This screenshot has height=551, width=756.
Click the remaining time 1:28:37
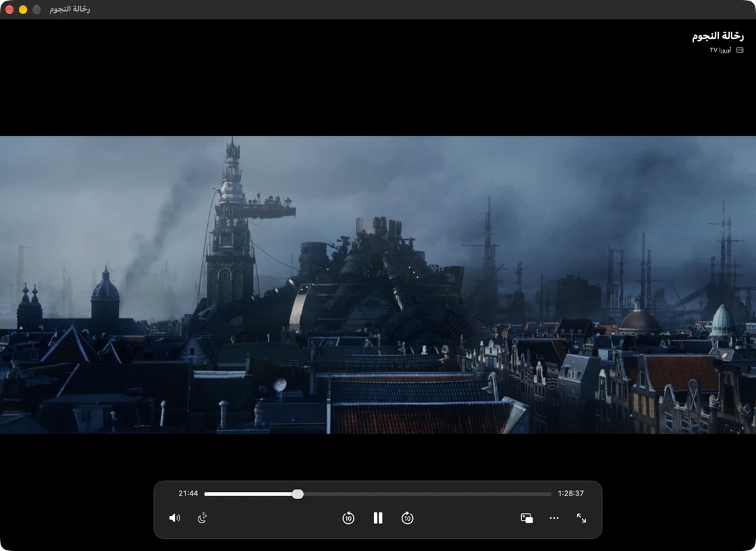pos(571,493)
